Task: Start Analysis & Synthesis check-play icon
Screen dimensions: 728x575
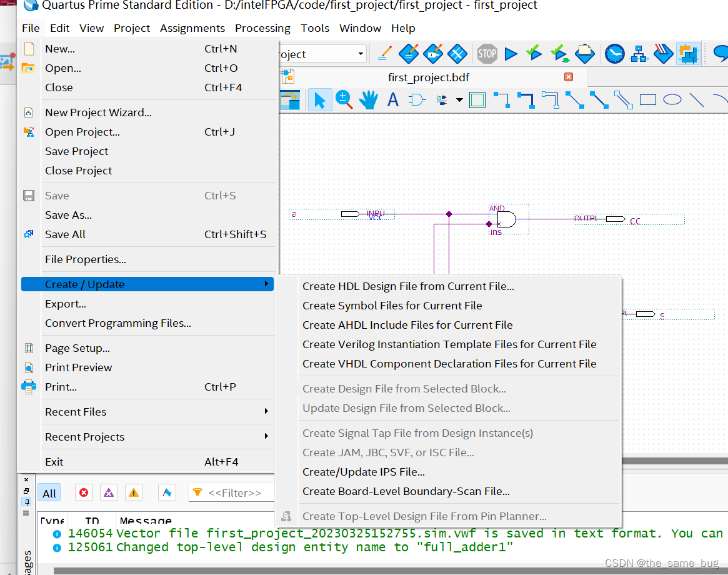Action: coord(534,54)
